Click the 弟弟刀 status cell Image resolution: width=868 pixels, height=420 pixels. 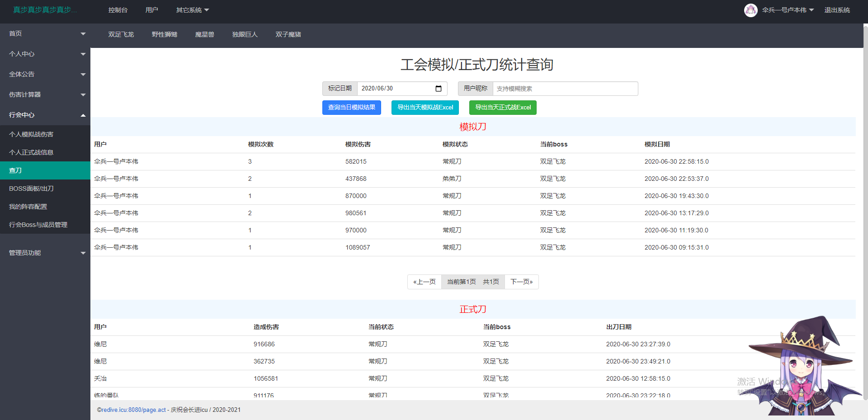(x=452, y=179)
